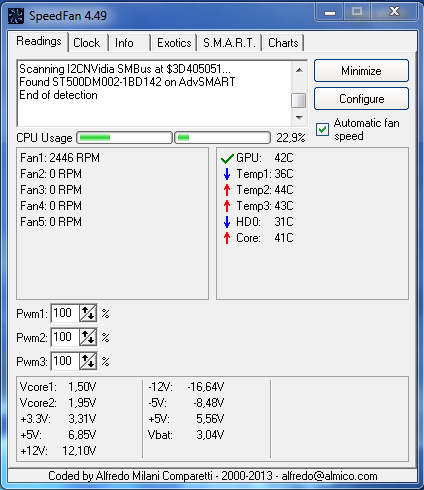
Task: Select the 'Fan5: 0 RPM' reading
Action: click(51, 222)
